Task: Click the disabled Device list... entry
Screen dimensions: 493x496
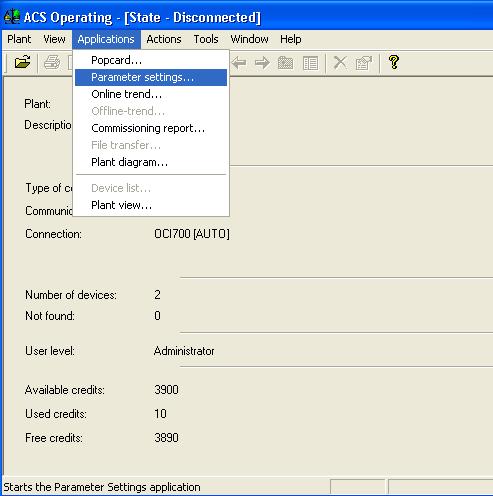Action: pyautogui.click(x=151, y=188)
